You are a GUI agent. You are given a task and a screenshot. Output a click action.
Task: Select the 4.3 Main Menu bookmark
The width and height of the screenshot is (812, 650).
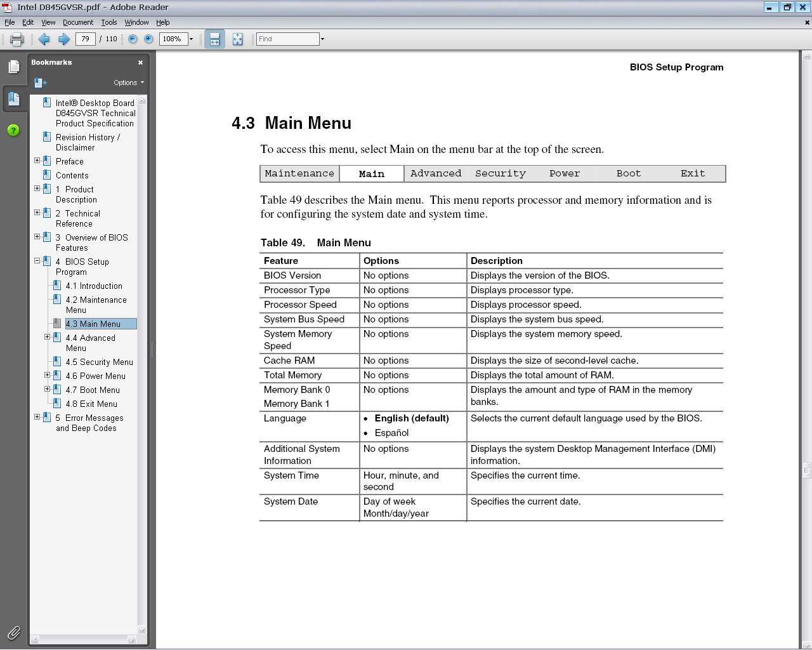(101, 324)
